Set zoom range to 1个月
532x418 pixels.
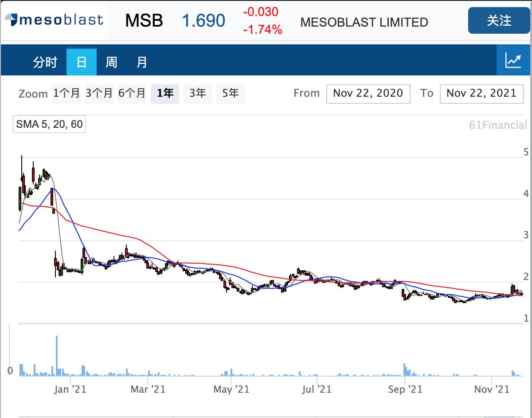(x=66, y=94)
